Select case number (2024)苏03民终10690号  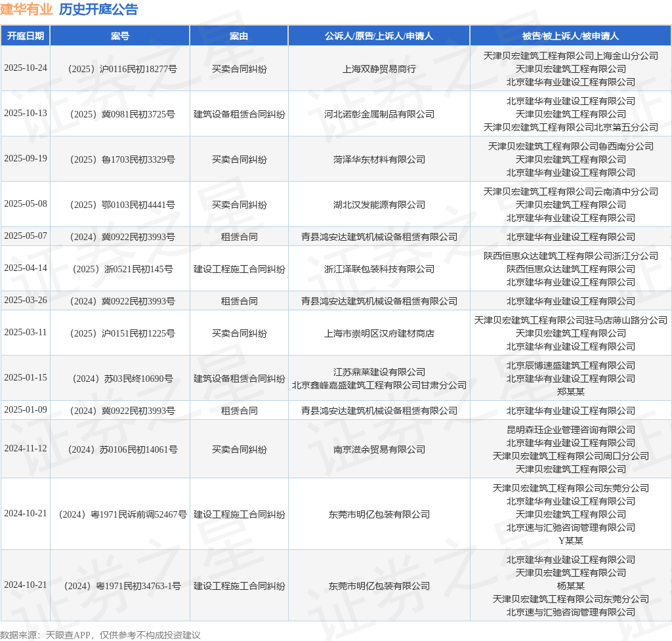[x=122, y=379]
